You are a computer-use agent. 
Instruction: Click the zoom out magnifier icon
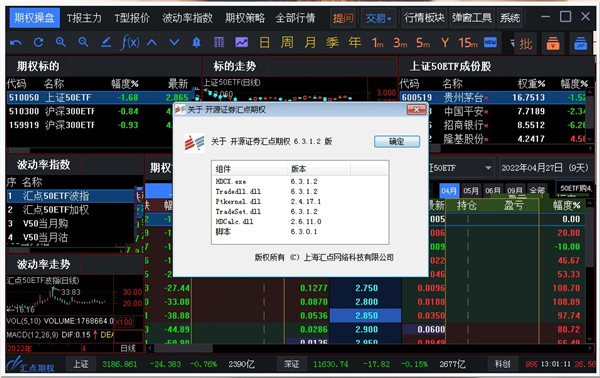point(83,42)
